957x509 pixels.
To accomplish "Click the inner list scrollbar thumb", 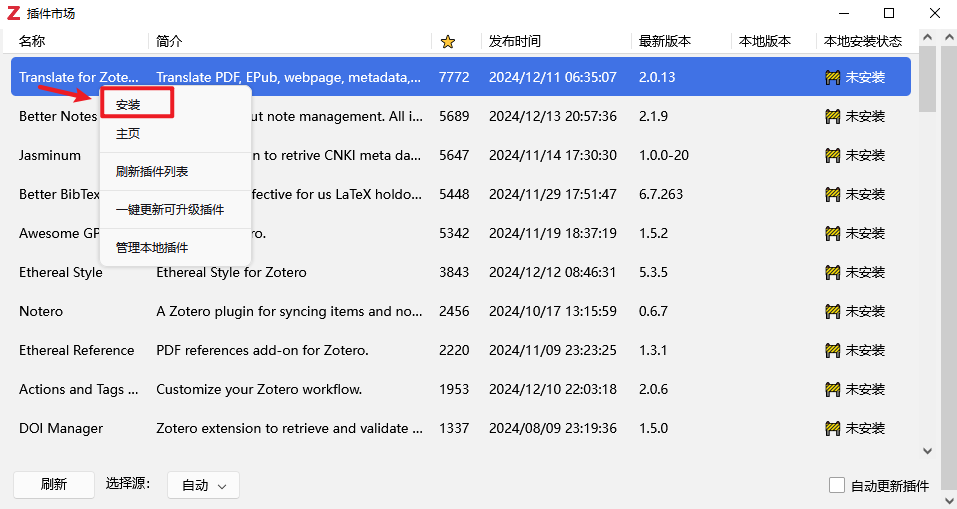I will [x=928, y=79].
